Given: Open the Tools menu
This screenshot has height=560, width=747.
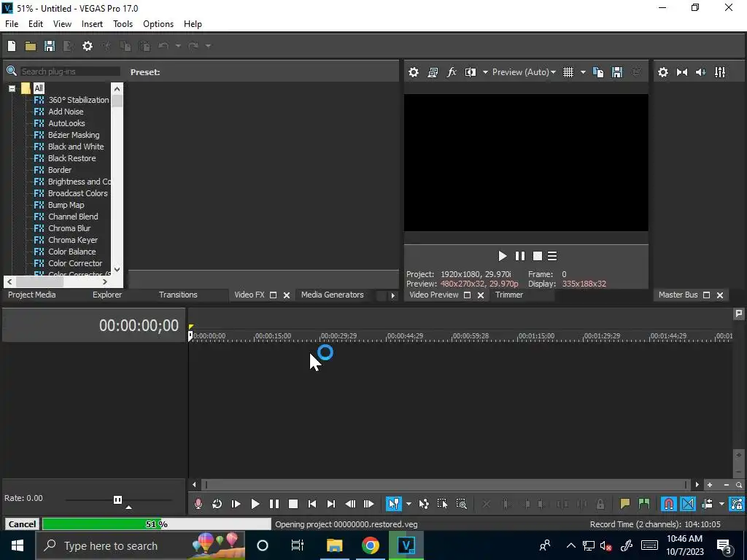Looking at the screenshot, I should [123, 24].
